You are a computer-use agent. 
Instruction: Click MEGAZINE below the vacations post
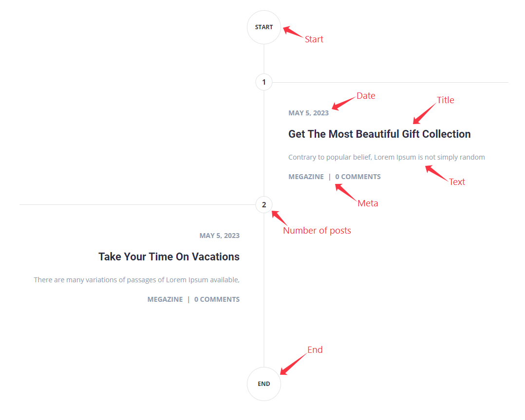[165, 299]
